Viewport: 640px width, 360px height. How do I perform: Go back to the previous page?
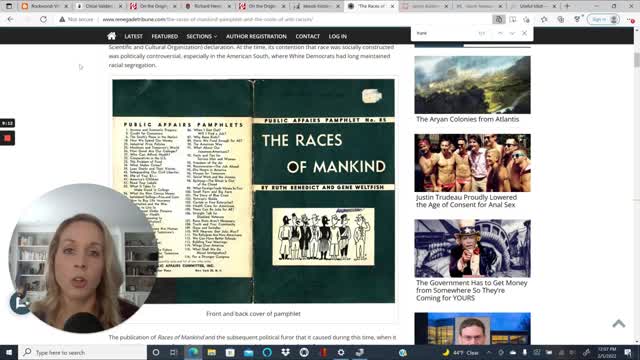click(11, 19)
